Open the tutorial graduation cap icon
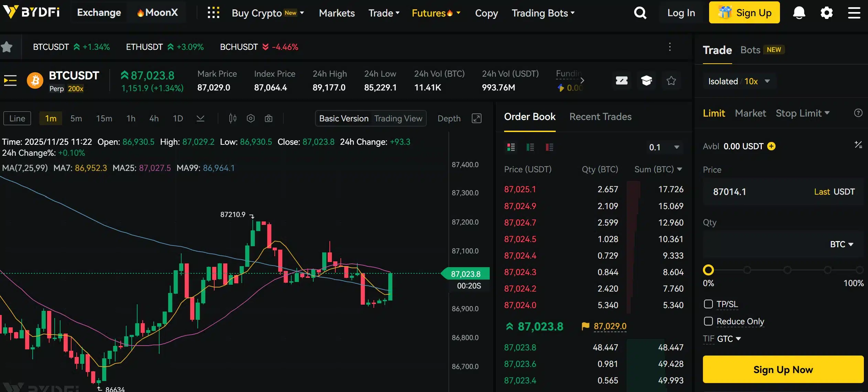The width and height of the screenshot is (868, 392). click(647, 80)
